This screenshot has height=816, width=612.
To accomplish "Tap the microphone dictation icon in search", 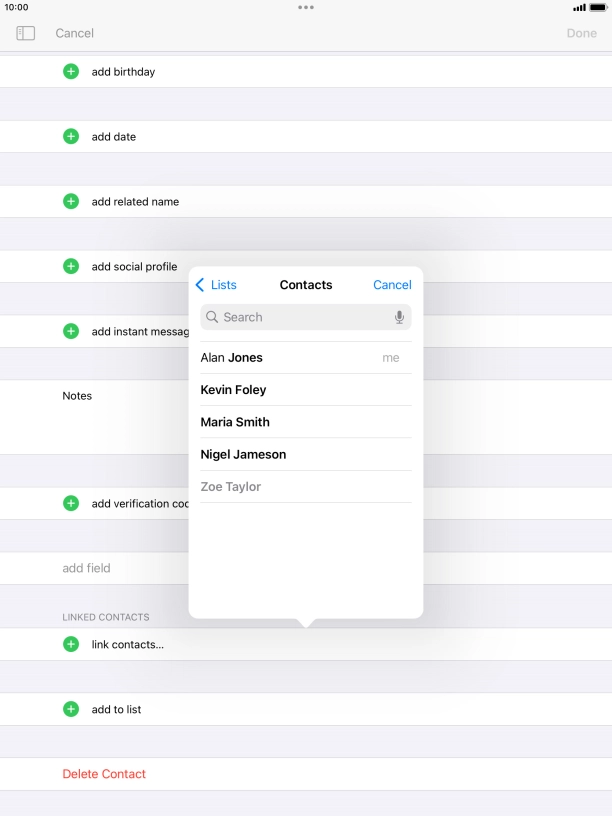I will [x=399, y=317].
